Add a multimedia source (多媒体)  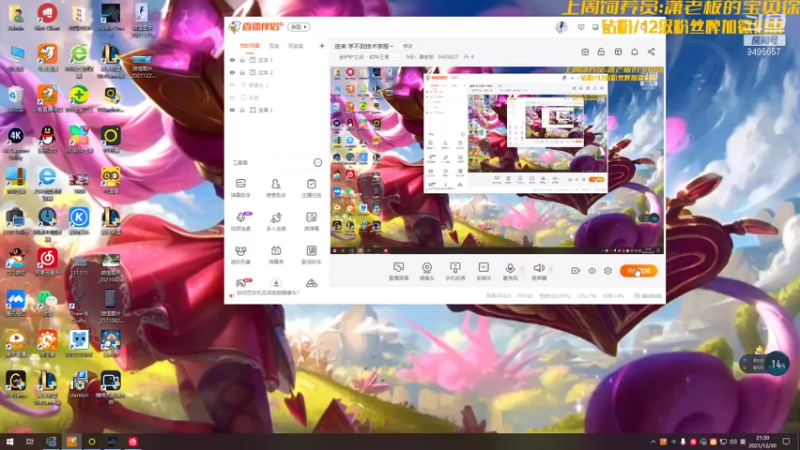click(483, 271)
